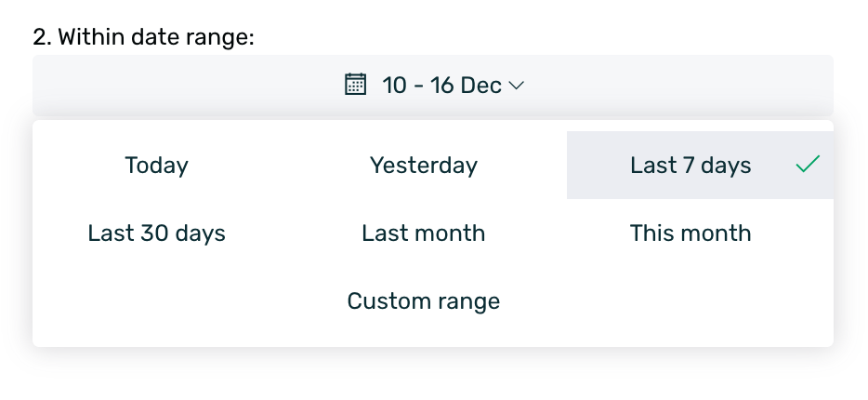The image size is (868, 400).
Task: Pick the Last 30 days range
Action: pos(156,233)
